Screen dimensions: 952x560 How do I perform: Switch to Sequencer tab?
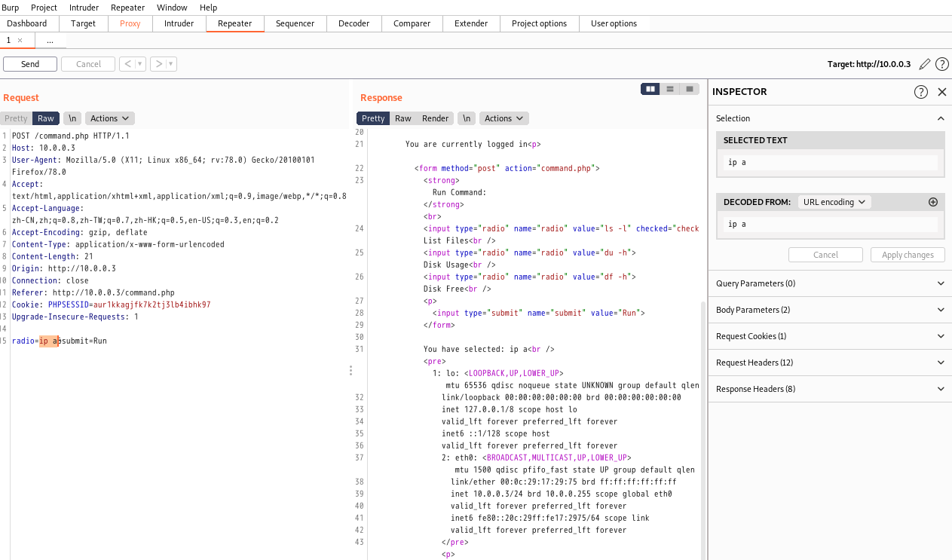pyautogui.click(x=295, y=23)
